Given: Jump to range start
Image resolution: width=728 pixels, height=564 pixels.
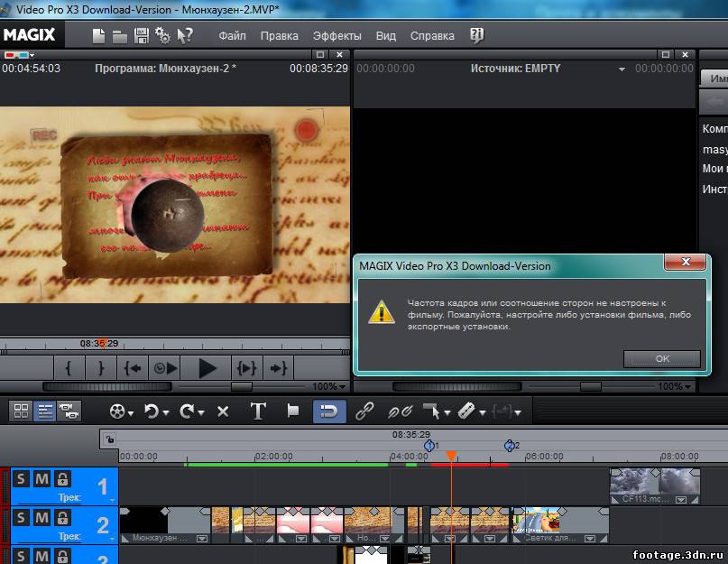Looking at the screenshot, I should [133, 368].
